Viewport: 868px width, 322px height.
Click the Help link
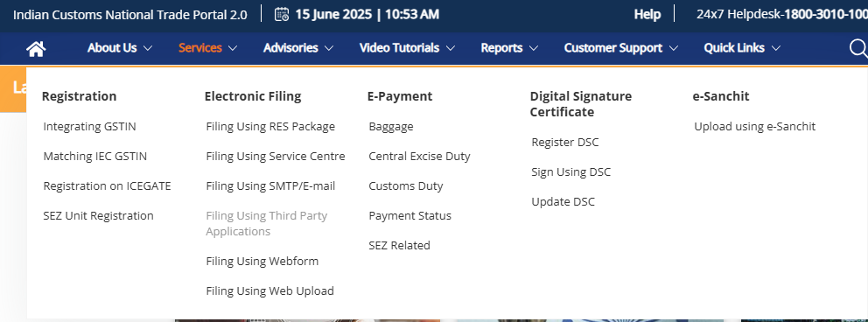(x=647, y=14)
